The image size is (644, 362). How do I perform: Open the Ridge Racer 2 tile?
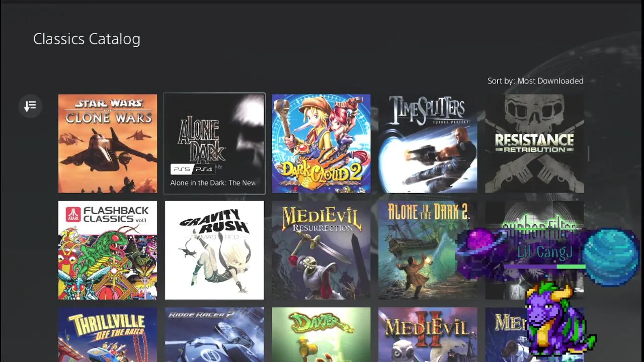coord(214,335)
